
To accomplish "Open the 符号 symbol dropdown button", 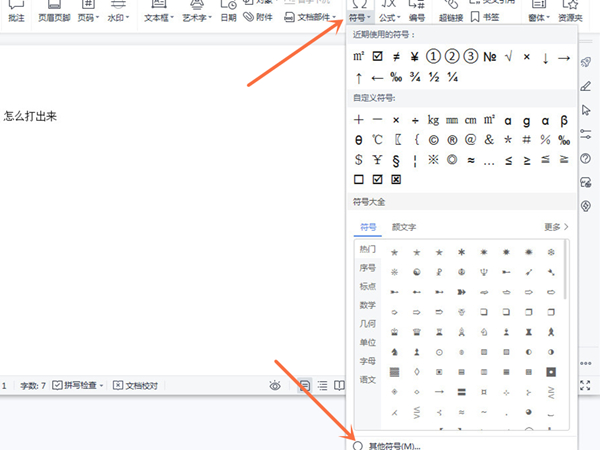I will point(360,17).
